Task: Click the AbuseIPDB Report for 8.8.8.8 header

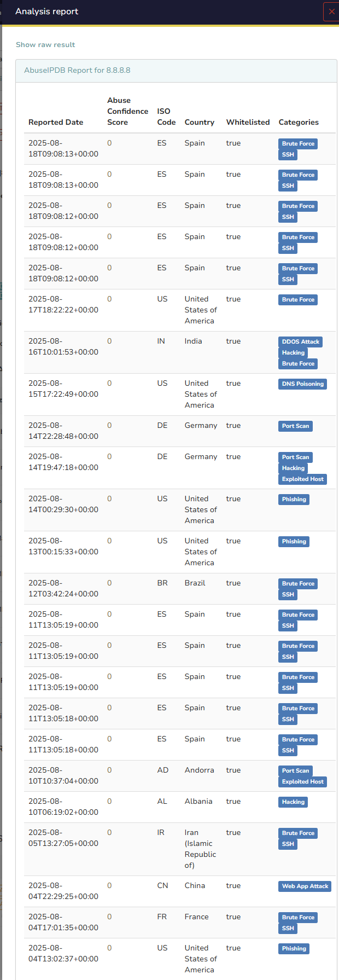Action: coord(77,71)
